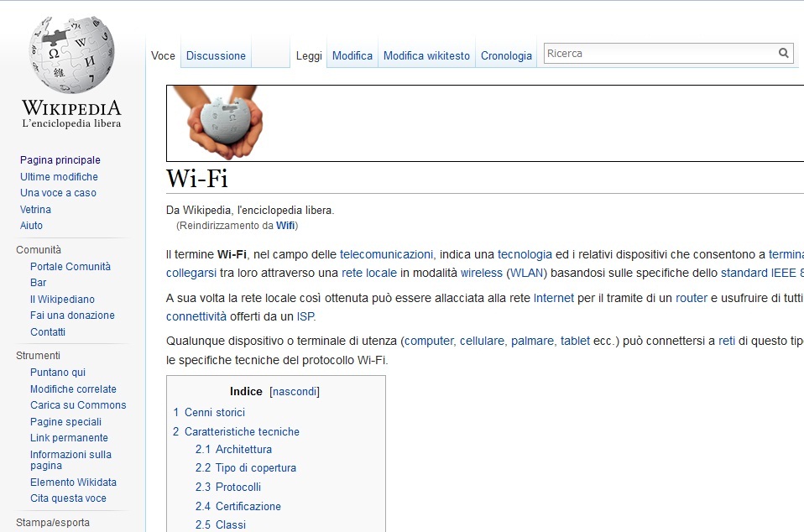Open Modifiche correlate link
804x532 pixels.
point(73,389)
